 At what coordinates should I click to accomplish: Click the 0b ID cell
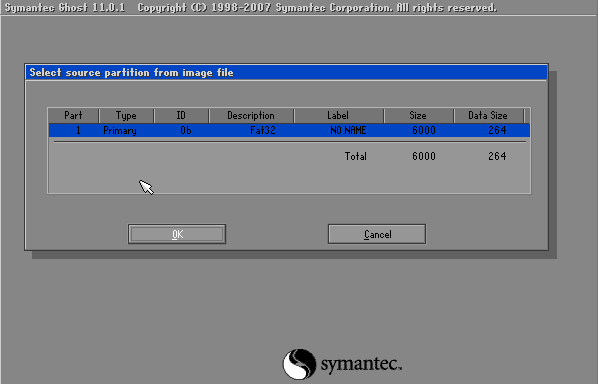(x=186, y=130)
